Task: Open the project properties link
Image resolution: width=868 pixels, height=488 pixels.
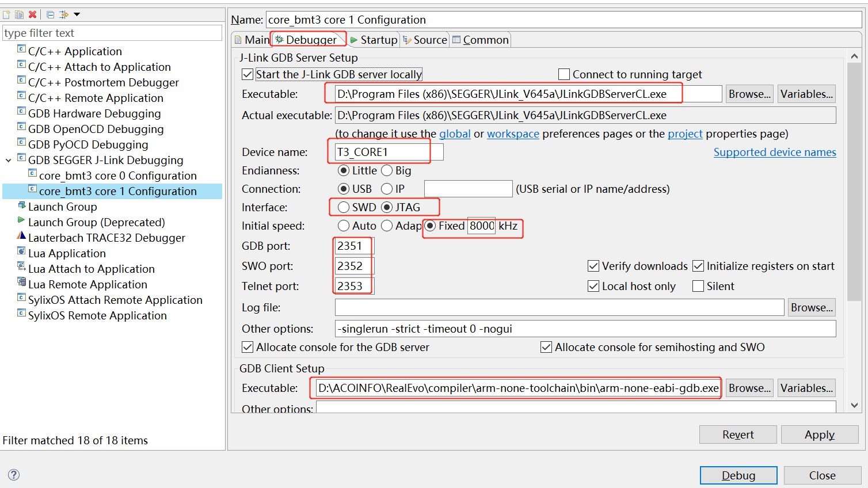Action: pyautogui.click(x=685, y=134)
